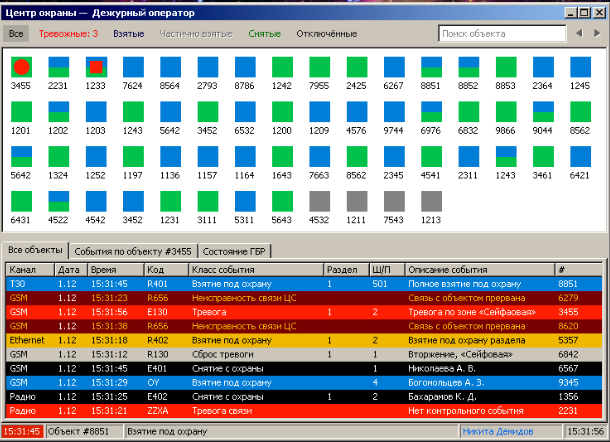Select the Тревога по зоне «Сейфаовая» row
Image resolution: width=610 pixels, height=442 pixels.
(x=304, y=312)
